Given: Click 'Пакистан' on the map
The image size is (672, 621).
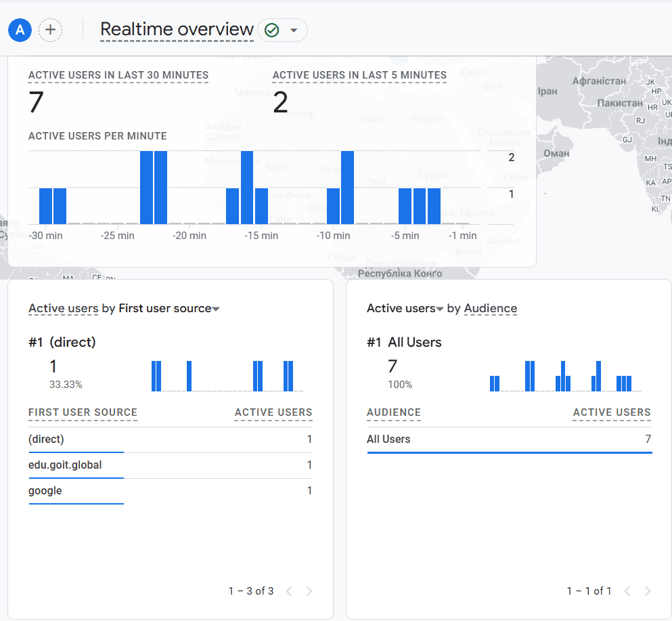Looking at the screenshot, I should 620,103.
